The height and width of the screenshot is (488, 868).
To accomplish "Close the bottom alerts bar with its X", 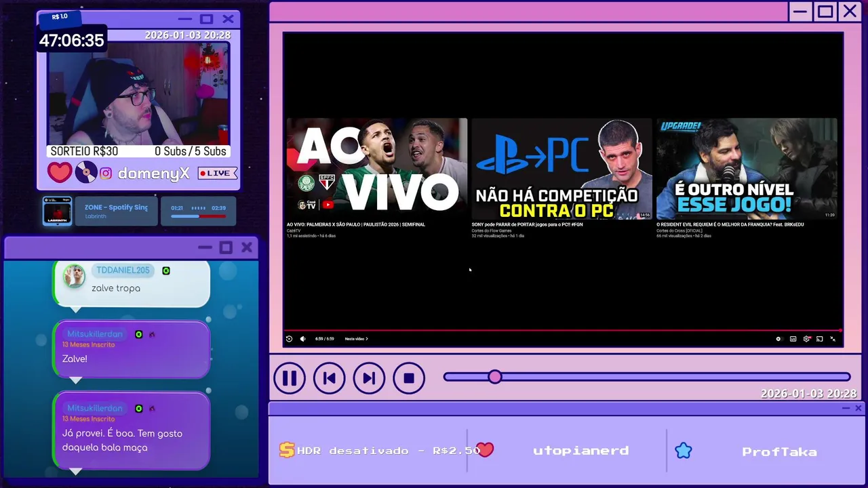I will coord(859,408).
